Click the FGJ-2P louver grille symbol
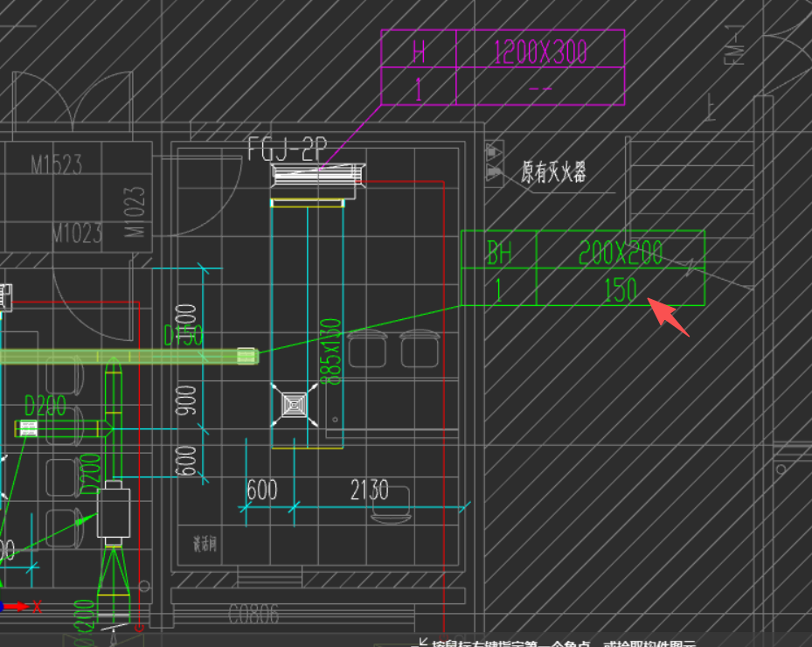Image resolution: width=812 pixels, height=647 pixels. pos(318,174)
